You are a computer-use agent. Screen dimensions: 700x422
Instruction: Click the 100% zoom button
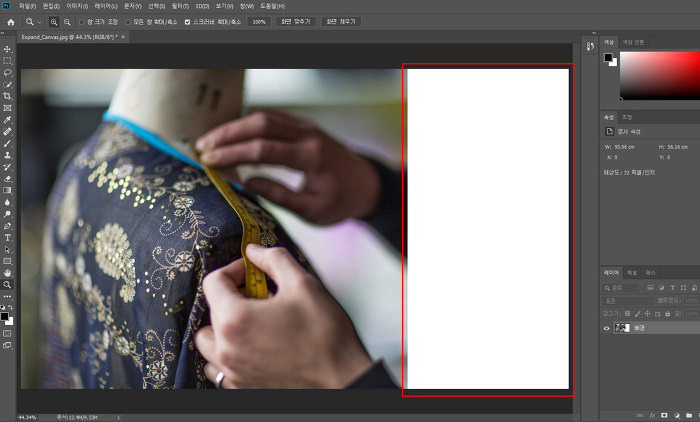(x=259, y=22)
